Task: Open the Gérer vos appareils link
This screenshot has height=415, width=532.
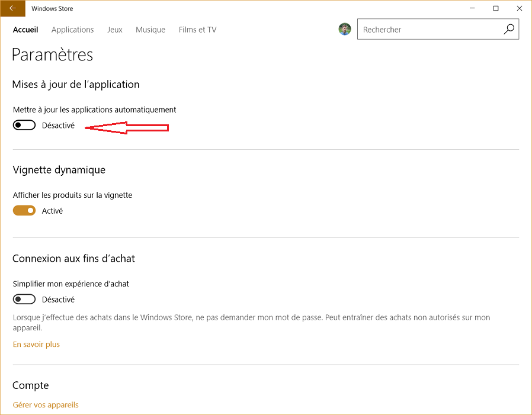Action: click(x=46, y=405)
